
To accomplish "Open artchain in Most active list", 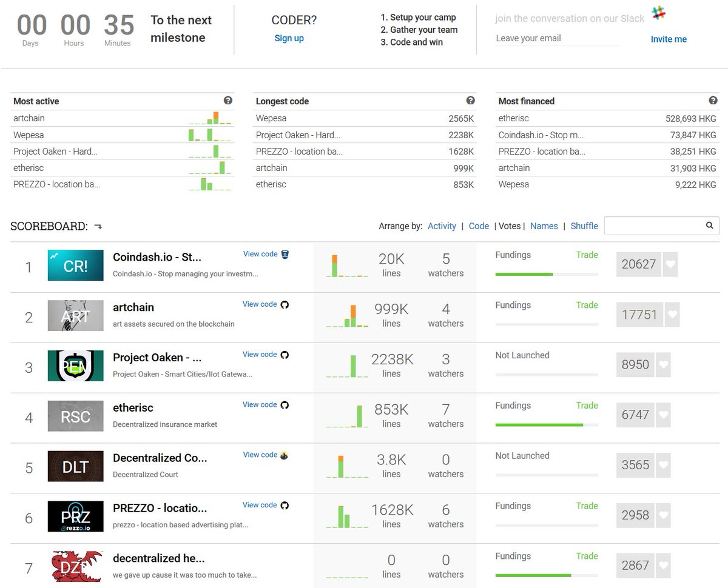I will [29, 118].
